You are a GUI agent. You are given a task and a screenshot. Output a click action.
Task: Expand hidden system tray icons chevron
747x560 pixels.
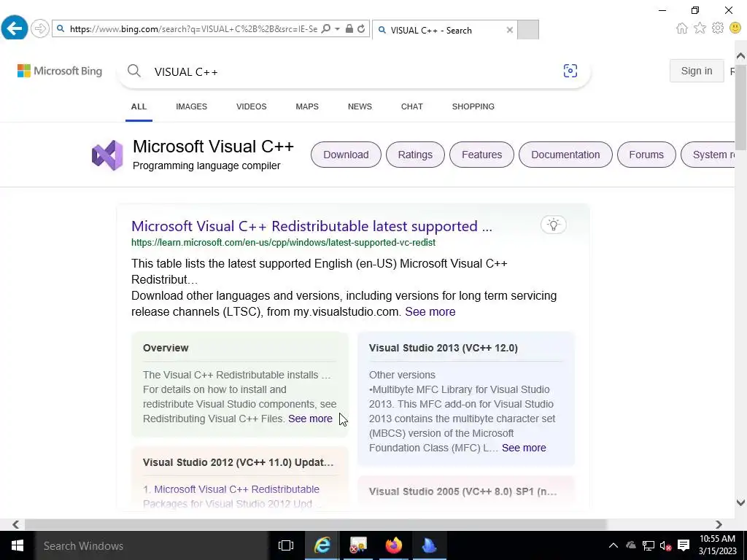coord(613,545)
